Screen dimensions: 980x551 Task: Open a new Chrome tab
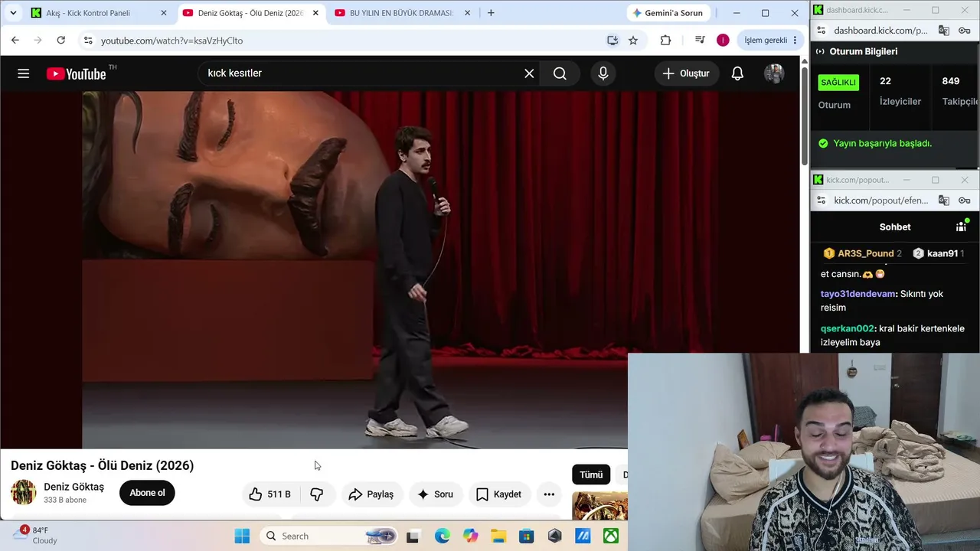tap(491, 13)
